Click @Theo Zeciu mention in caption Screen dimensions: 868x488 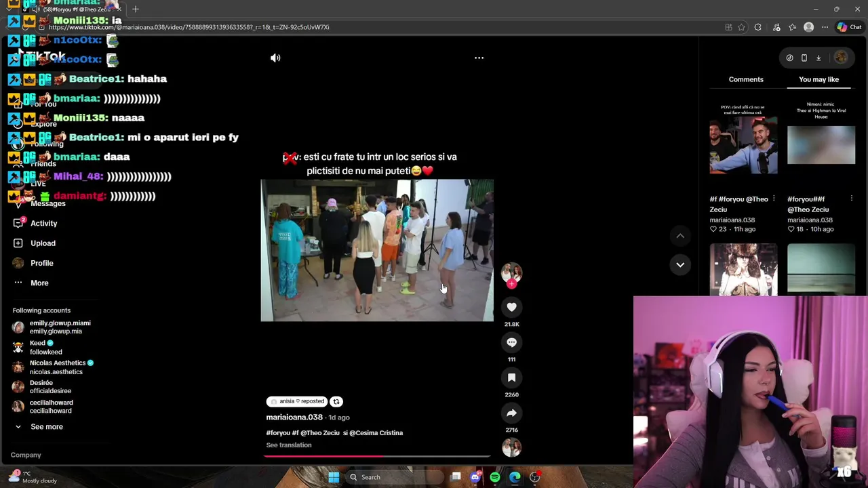320,432
